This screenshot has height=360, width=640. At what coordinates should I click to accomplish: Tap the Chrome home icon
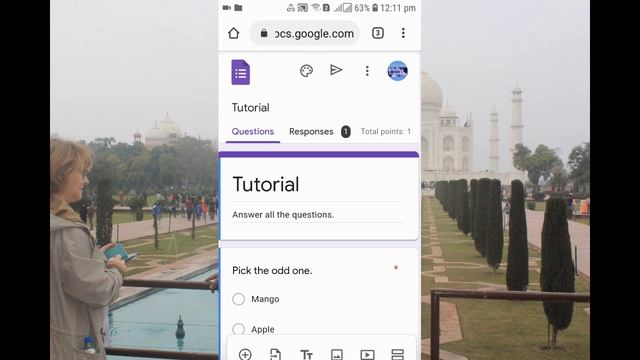click(x=233, y=33)
